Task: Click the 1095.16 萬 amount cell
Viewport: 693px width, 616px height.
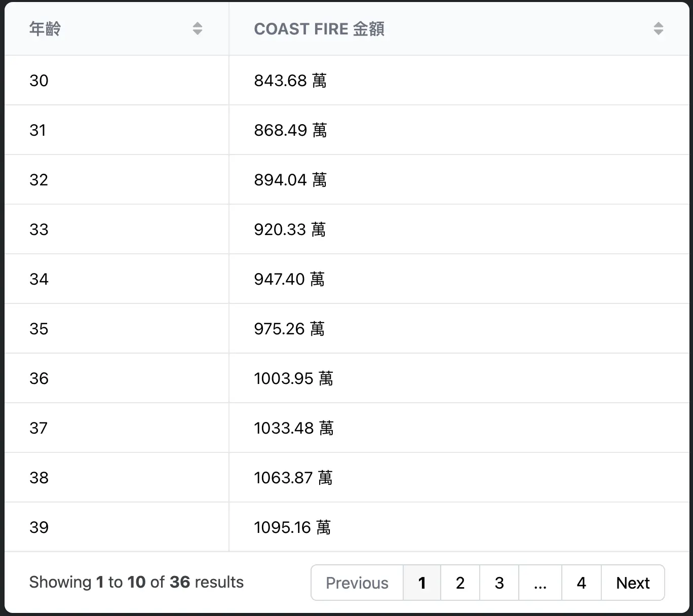Action: 292,527
